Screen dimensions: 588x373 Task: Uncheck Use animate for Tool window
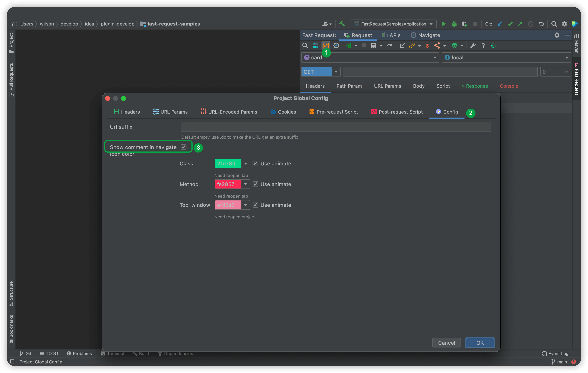click(255, 205)
